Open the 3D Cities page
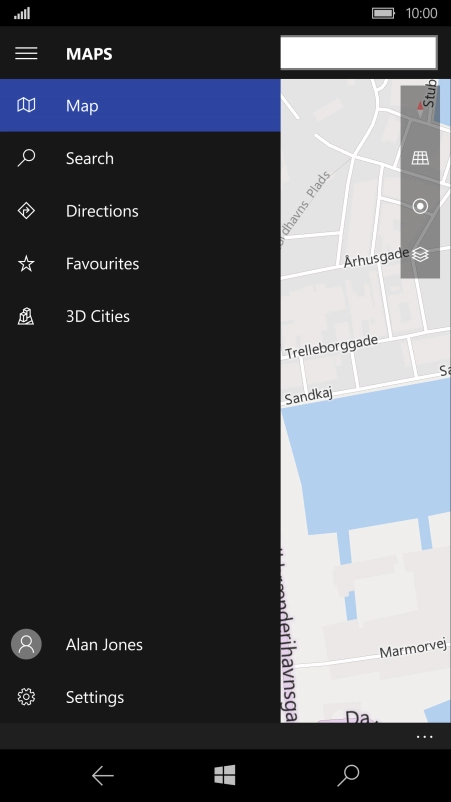451x802 pixels. [x=140, y=316]
